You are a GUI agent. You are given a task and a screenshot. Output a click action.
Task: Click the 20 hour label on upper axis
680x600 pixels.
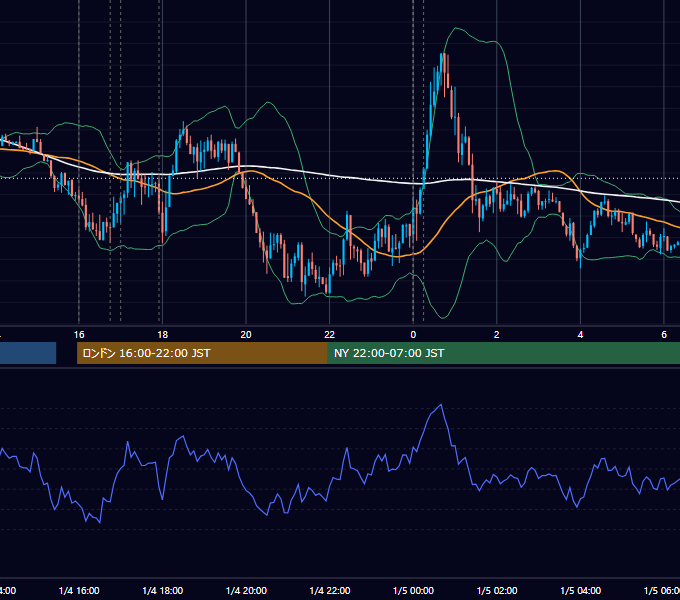(246, 335)
